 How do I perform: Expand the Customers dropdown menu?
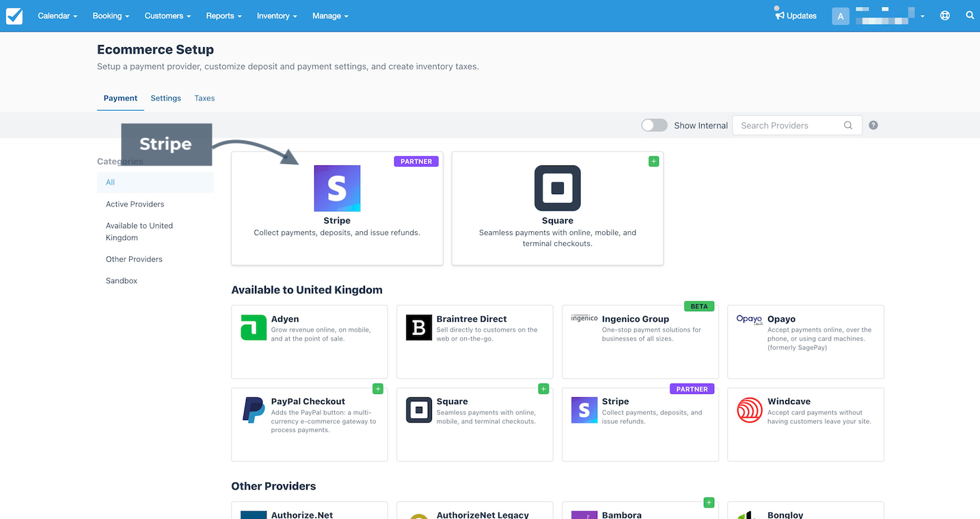pyautogui.click(x=167, y=16)
